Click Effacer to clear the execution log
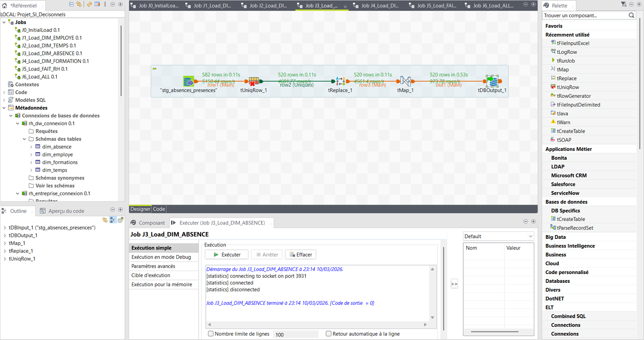The image size is (644, 340). point(300,254)
